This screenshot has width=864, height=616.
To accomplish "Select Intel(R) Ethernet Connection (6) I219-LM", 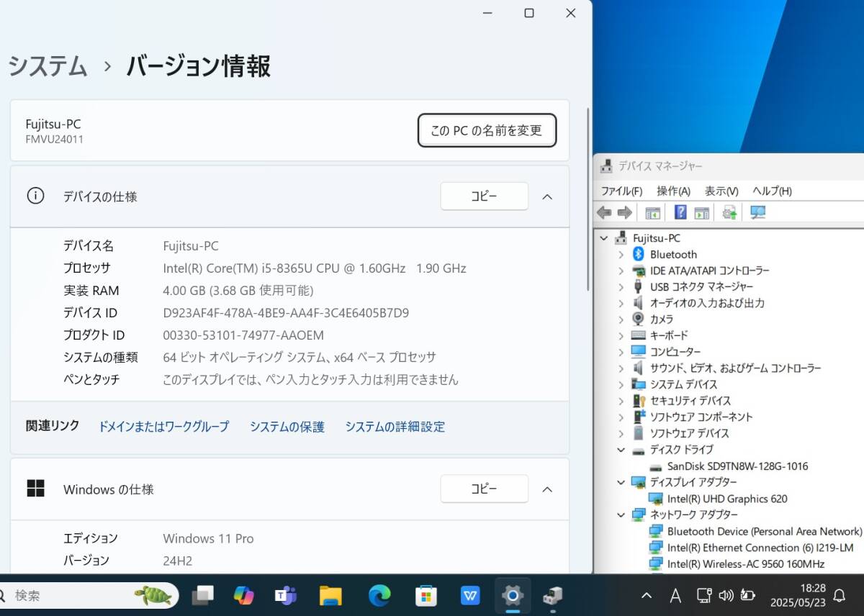I will pos(760,548).
